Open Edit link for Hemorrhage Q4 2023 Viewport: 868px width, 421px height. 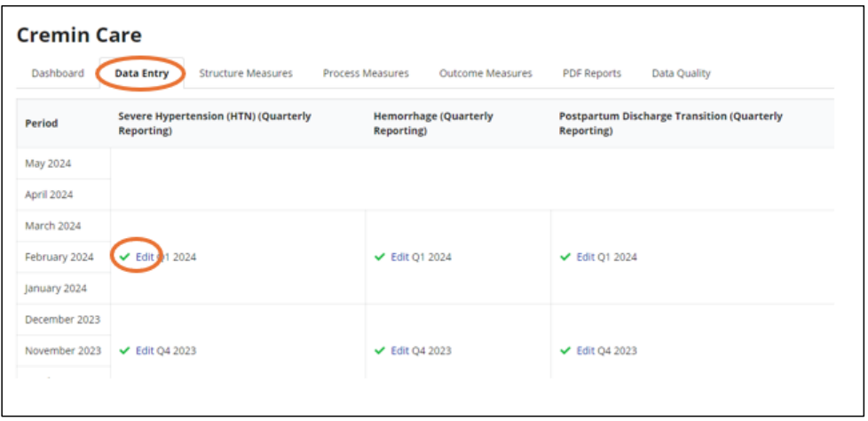tap(400, 351)
